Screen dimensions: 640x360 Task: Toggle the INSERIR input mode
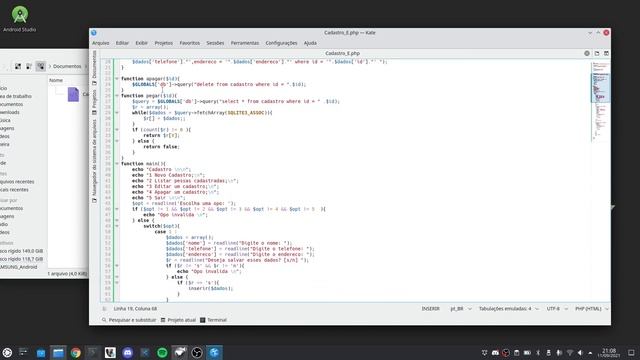point(431,309)
